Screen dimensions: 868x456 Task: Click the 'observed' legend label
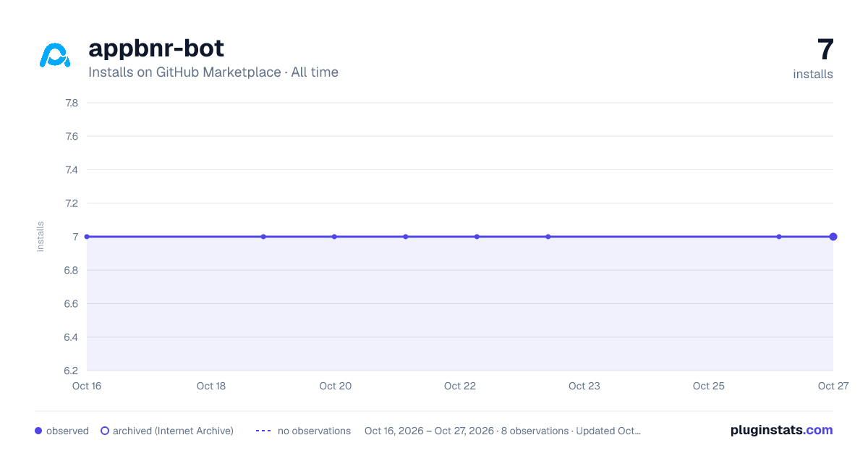(67, 431)
